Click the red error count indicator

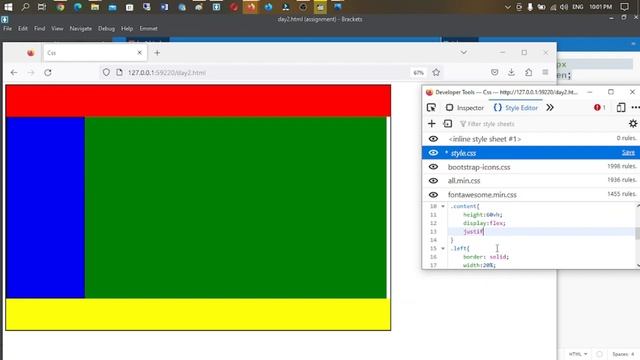point(600,107)
